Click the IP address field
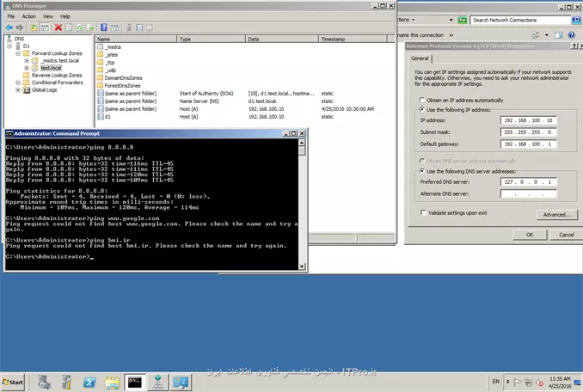583x392 pixels. pyautogui.click(x=528, y=120)
